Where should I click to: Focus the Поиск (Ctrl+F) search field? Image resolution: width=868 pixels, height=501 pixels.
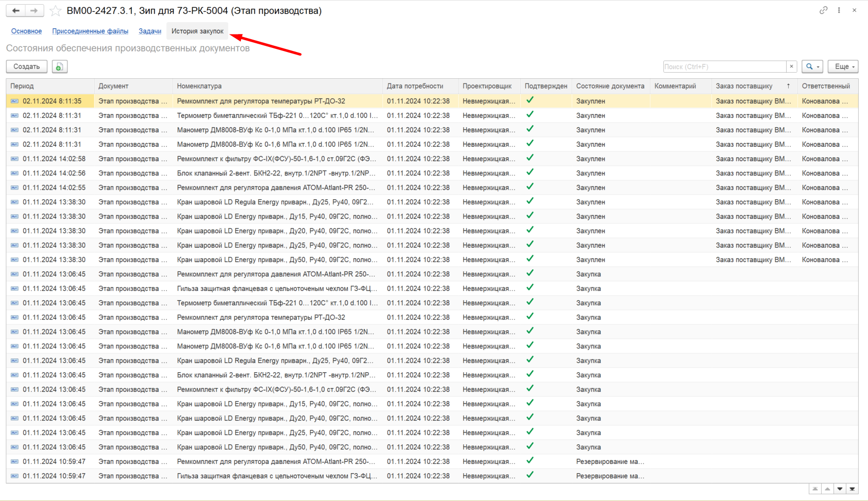tap(724, 66)
